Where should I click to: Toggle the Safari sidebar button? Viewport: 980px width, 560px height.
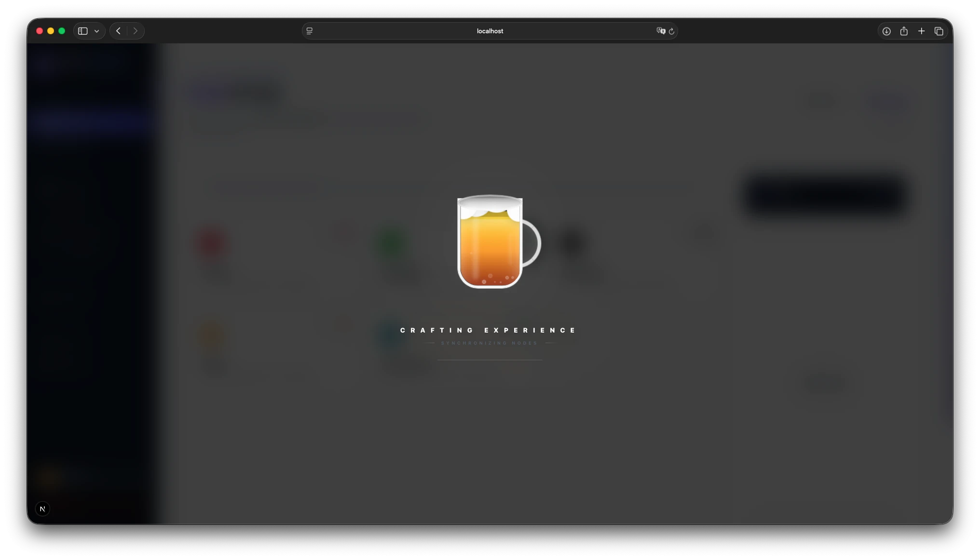pos(83,31)
